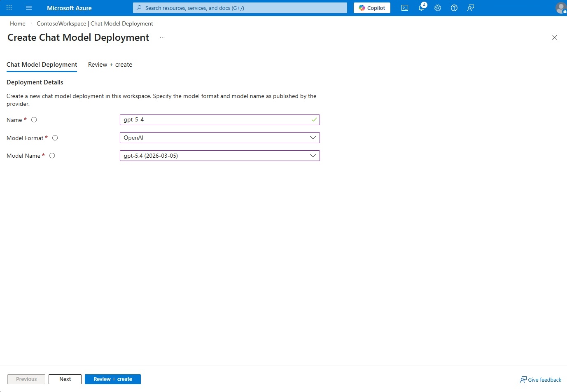Show info tooltip for Model Format
567x392 pixels.
pyautogui.click(x=55, y=138)
